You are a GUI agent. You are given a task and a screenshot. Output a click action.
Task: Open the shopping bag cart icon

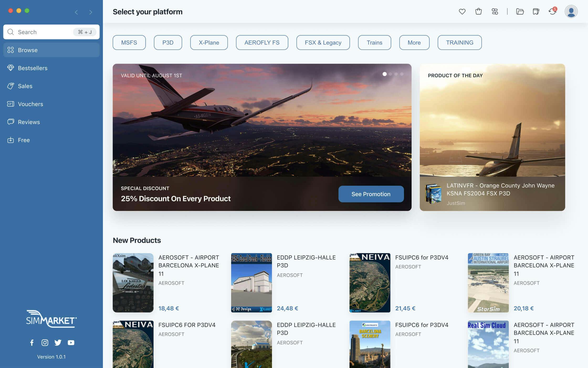[478, 11]
